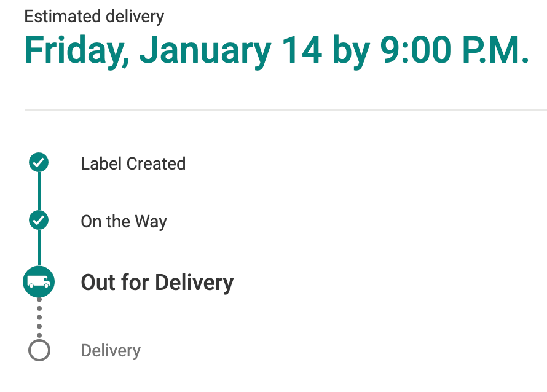Click green line between On the Way and truck
The height and width of the screenshot is (392, 547).
39,248
